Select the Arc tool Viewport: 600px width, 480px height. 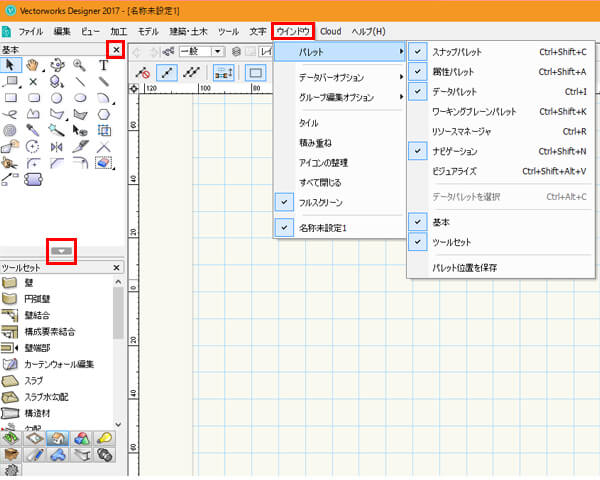pyautogui.click(x=103, y=98)
